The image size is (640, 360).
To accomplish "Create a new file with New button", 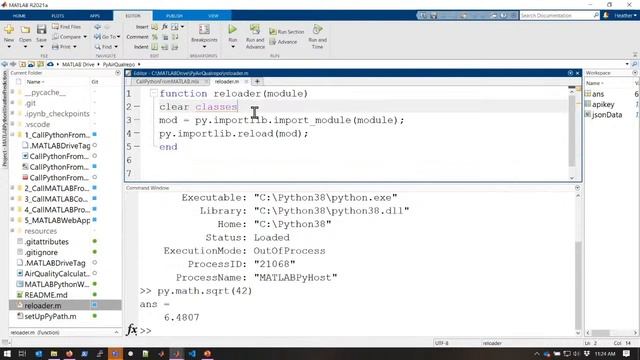I will click(x=9, y=33).
